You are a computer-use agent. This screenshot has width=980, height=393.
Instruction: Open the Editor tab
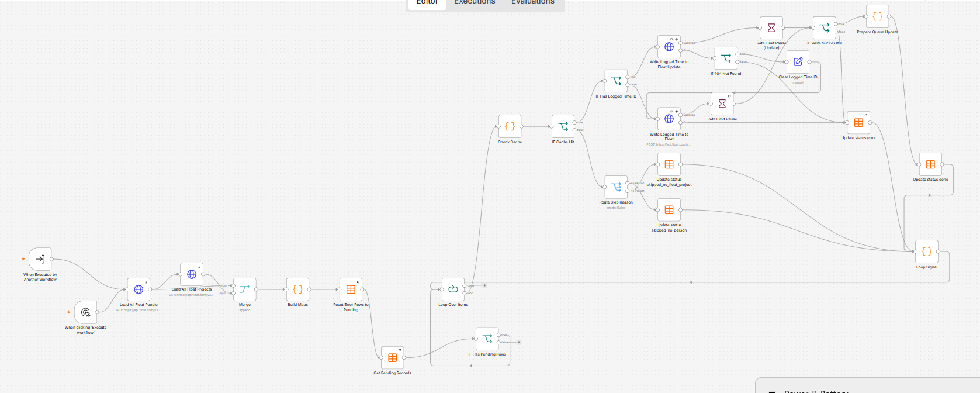tap(427, 2)
